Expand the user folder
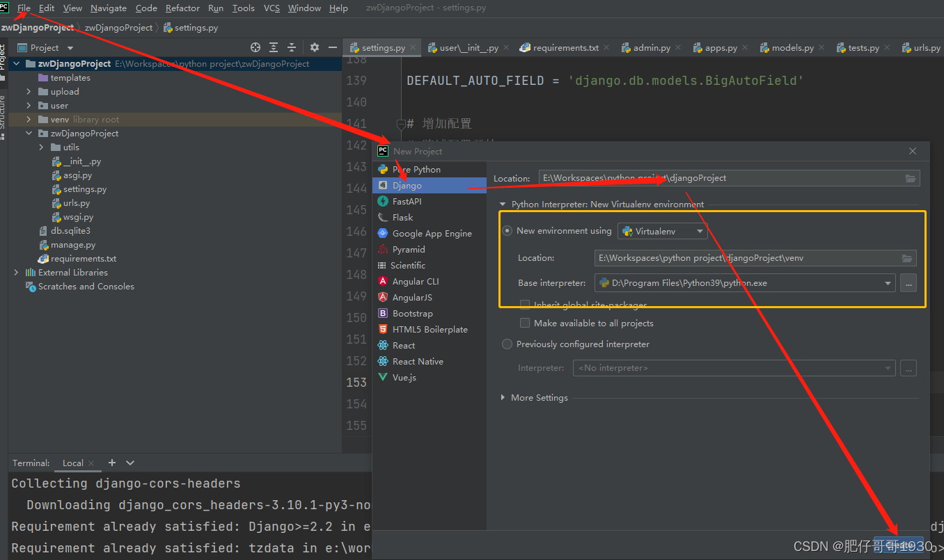Screen dimensions: 944x560 tap(29, 106)
